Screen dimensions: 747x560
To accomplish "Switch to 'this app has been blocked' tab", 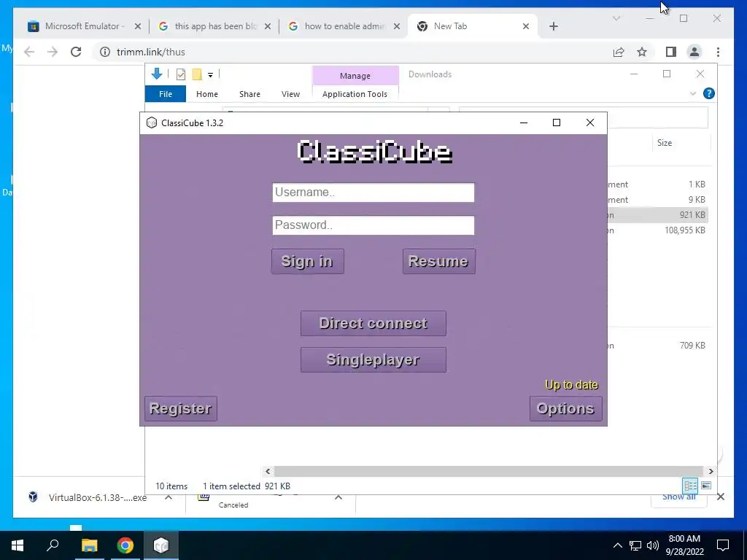I will [x=215, y=26].
